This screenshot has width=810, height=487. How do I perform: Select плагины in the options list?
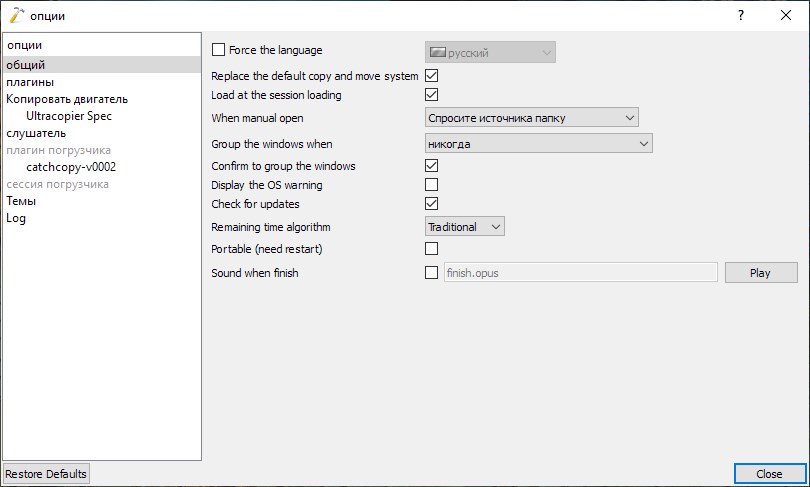(x=30, y=82)
